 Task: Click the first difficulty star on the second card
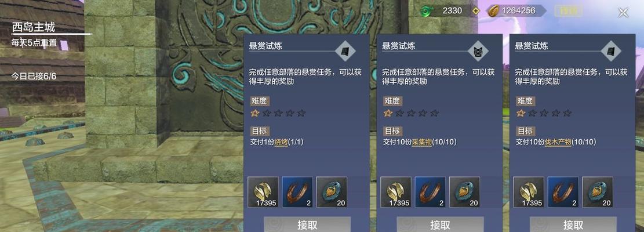pos(388,113)
